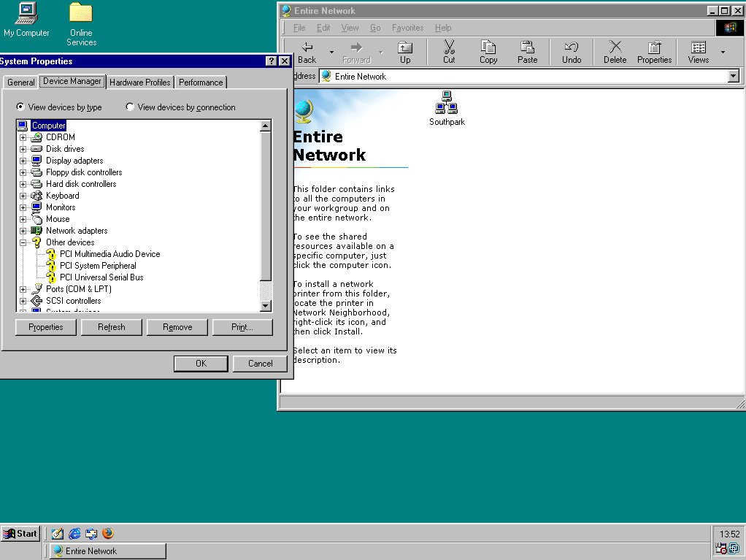
Task: Click OK in System Properties
Action: 201,364
